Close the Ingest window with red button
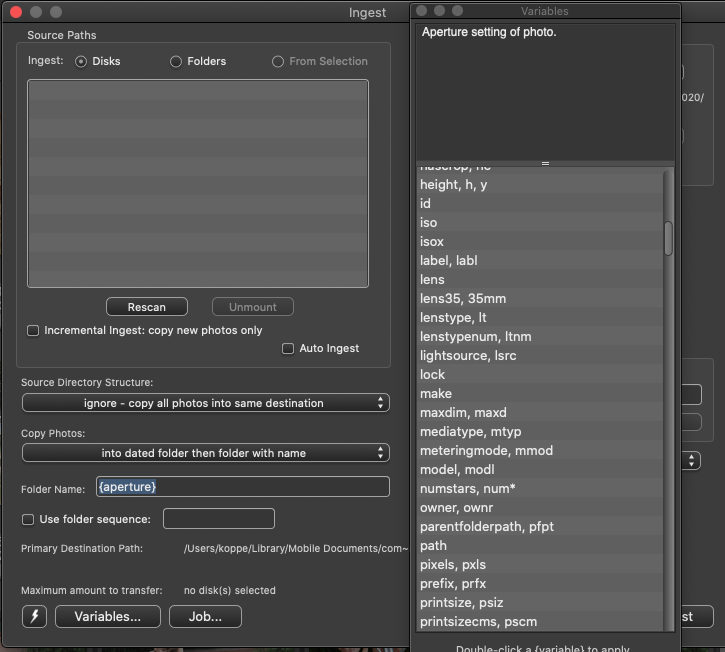Image resolution: width=725 pixels, height=652 pixels. pyautogui.click(x=15, y=12)
